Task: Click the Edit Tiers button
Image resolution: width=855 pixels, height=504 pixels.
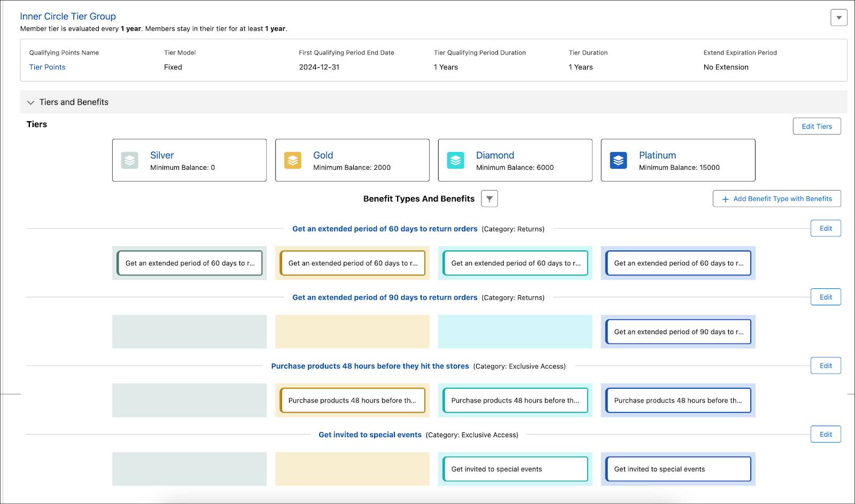Action: [x=817, y=127]
